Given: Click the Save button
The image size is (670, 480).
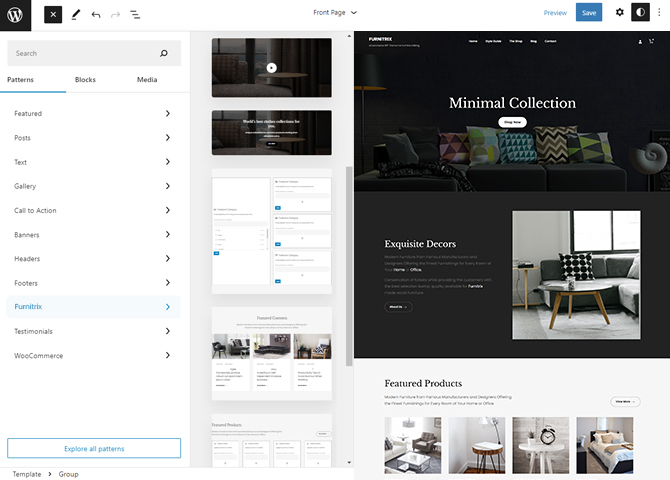Looking at the screenshot, I should pos(589,13).
